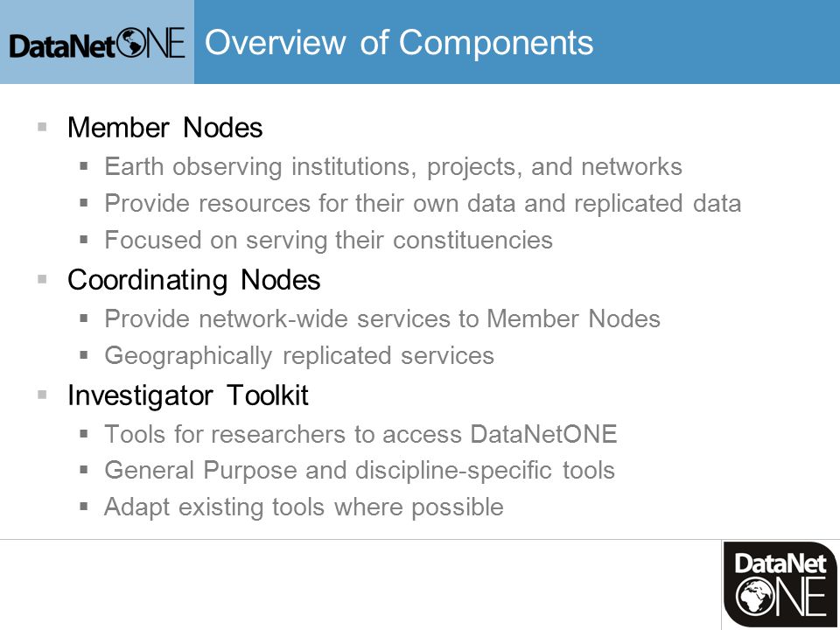Click the 'Coordinating Nodes' heading
840x630 pixels.
pos(194,280)
